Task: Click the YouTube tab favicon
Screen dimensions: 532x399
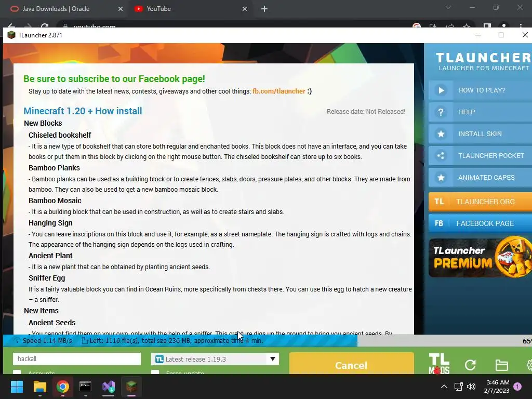Action: [138, 9]
